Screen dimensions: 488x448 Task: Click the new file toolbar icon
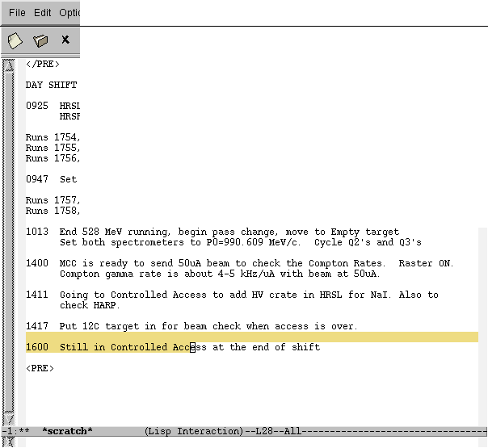(15, 40)
